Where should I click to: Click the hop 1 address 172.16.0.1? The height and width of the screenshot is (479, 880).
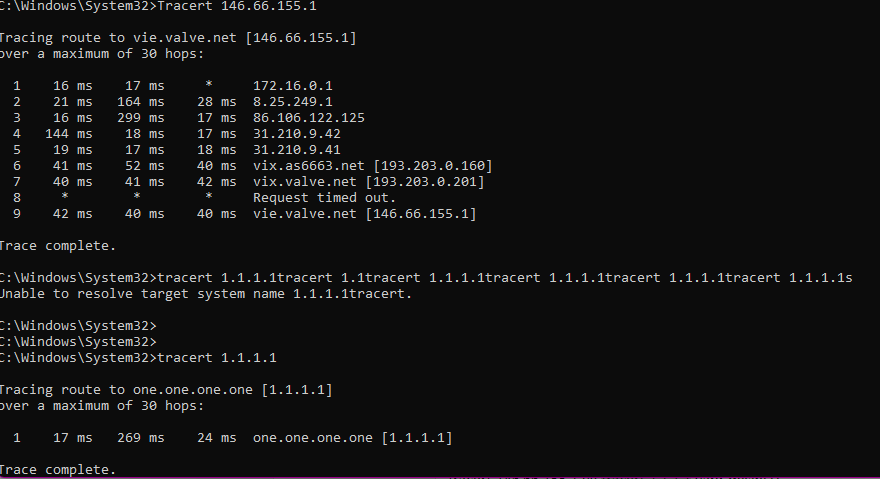292,86
